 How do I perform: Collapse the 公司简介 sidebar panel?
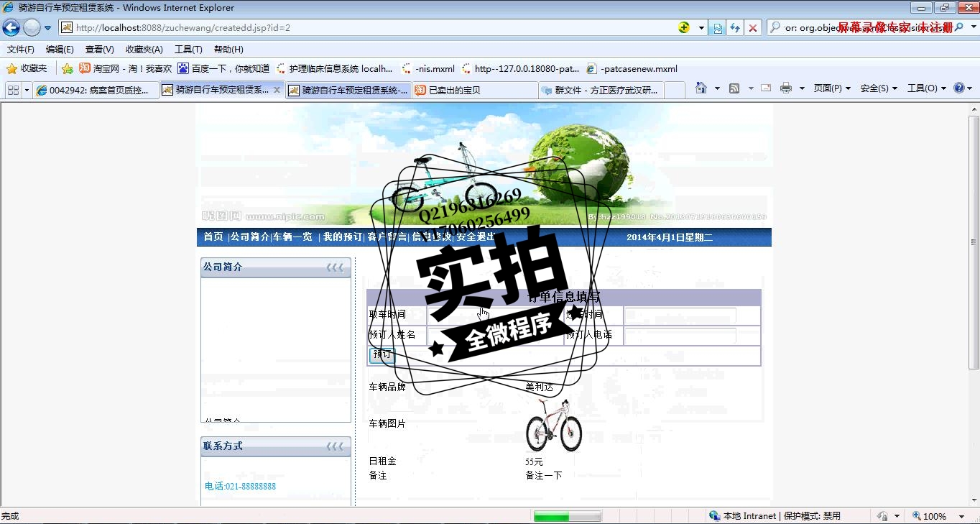pyautogui.click(x=335, y=267)
